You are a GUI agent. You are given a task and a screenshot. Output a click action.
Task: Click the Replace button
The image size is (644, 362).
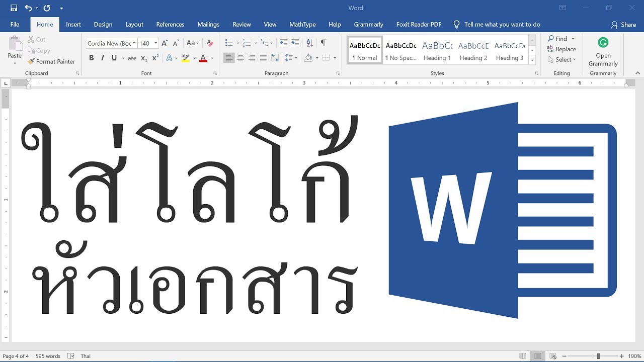[561, 49]
